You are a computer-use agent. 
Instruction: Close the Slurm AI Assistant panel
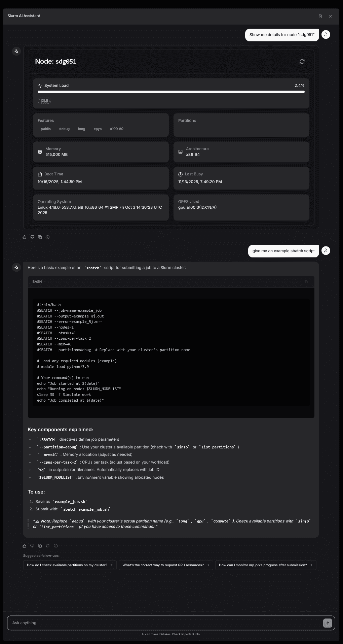pyautogui.click(x=331, y=16)
